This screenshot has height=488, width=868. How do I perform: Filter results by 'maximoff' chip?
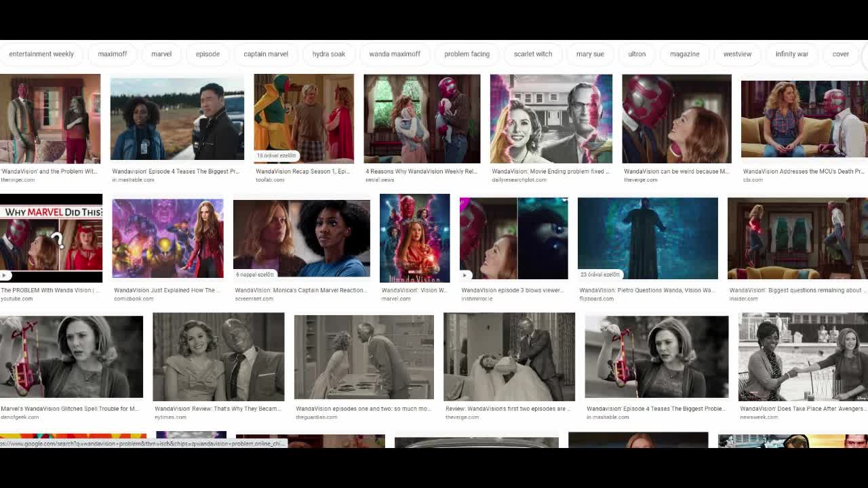pyautogui.click(x=113, y=54)
